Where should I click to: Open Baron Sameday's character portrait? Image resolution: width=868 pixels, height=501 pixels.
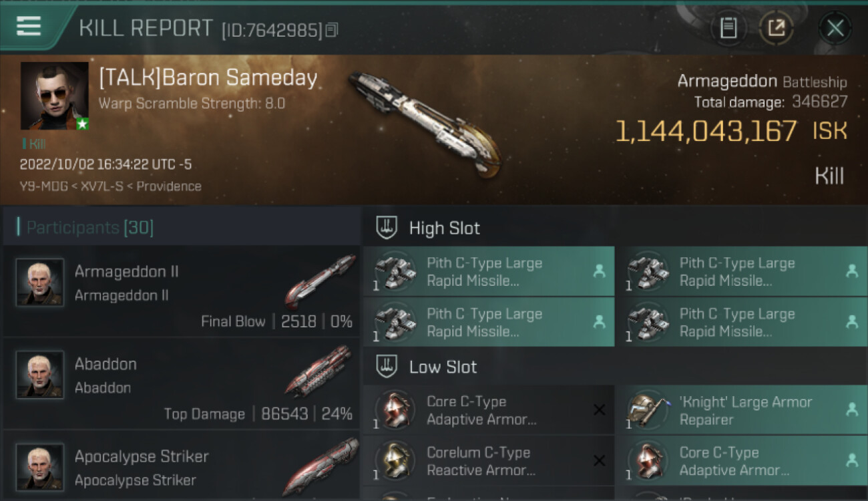54,96
